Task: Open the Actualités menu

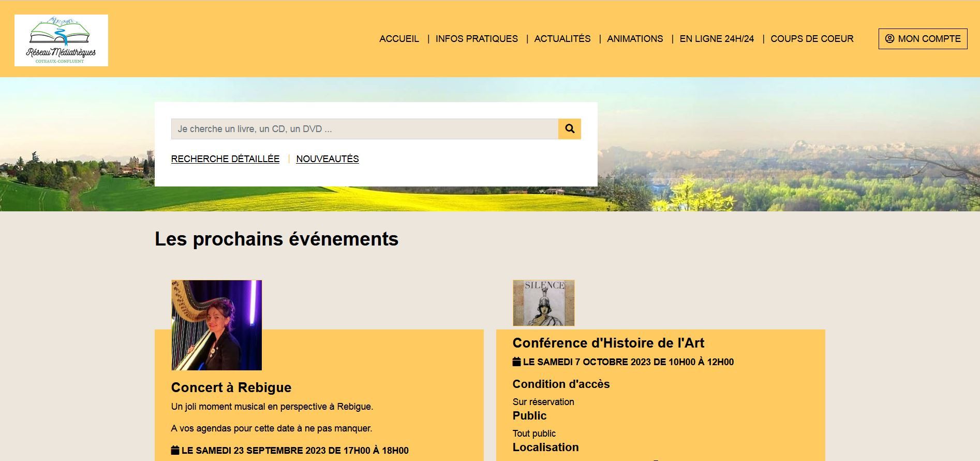Action: (562, 39)
